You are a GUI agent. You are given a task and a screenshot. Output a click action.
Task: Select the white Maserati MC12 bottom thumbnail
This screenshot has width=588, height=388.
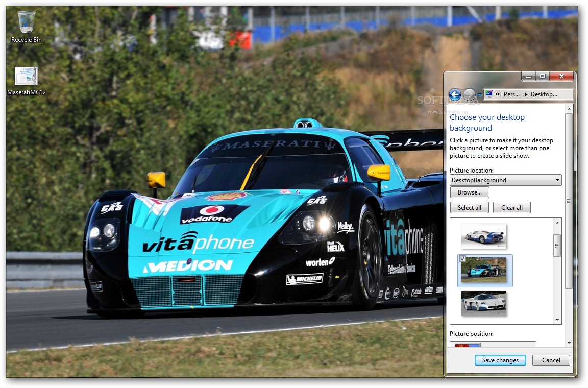(484, 303)
